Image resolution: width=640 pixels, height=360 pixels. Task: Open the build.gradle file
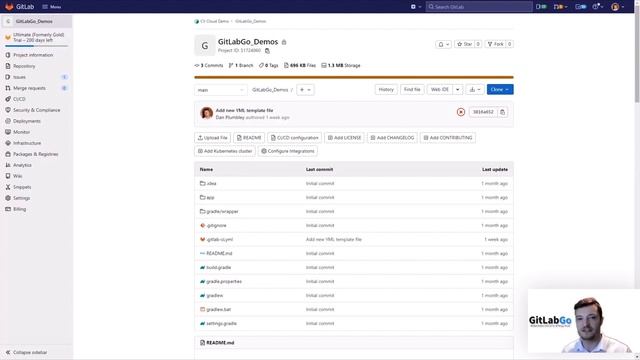[219, 268]
